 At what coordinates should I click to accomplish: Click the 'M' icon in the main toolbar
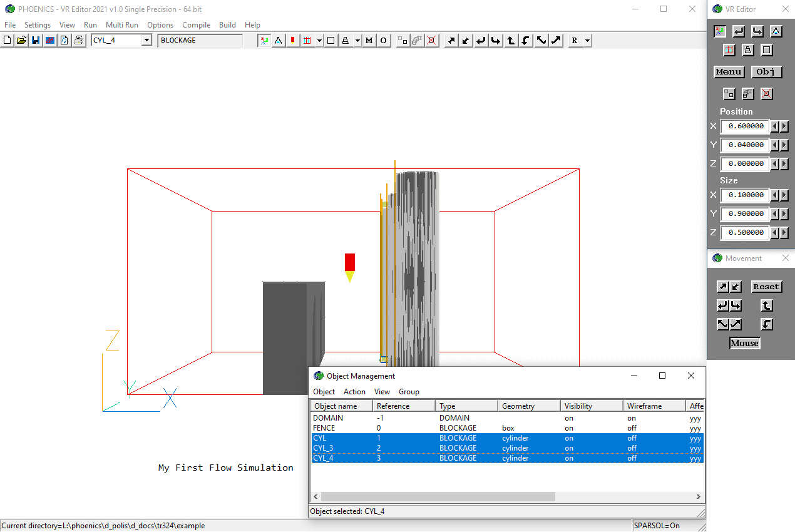click(369, 41)
